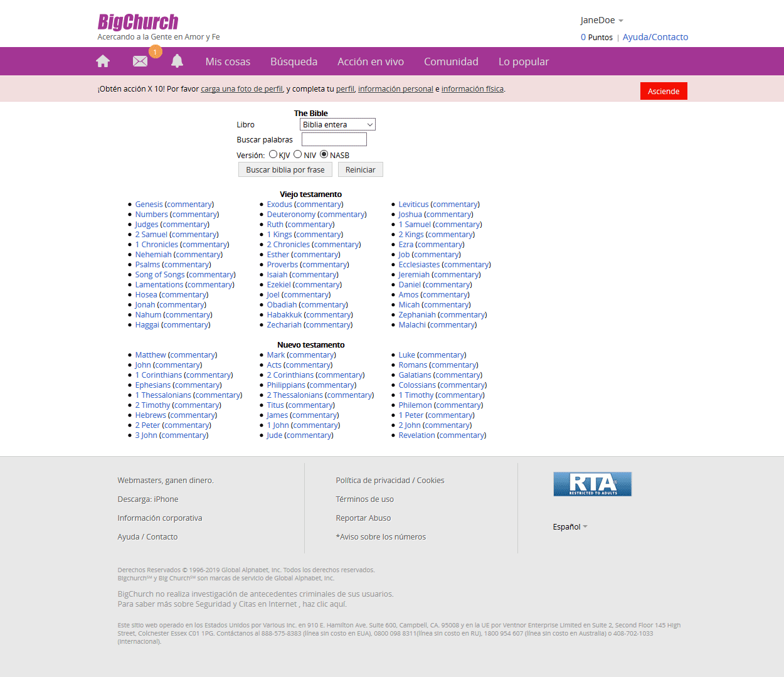Screen dimensions: 784x677
Task: Open the Leviticus book link
Action: pyautogui.click(x=414, y=205)
